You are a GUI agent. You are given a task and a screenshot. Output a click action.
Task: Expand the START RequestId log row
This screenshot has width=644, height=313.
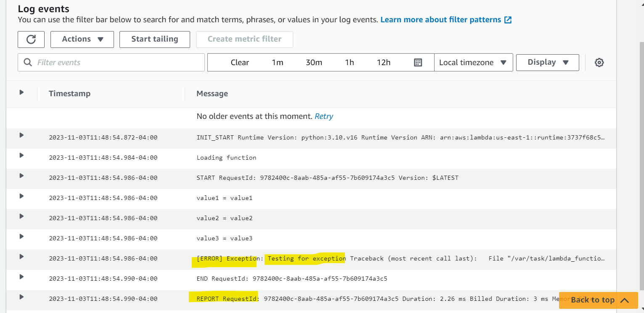[21, 176]
